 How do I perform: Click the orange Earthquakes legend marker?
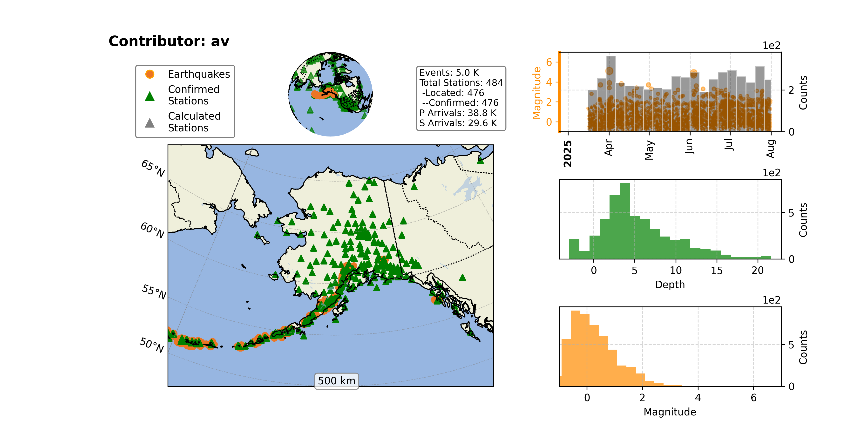tap(149, 74)
